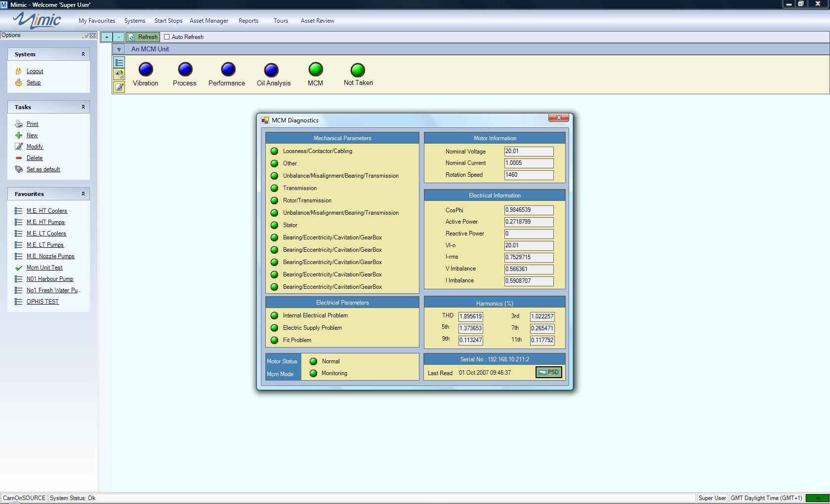The image size is (830, 504).
Task: Open the Asset Manager menu
Action: [209, 21]
